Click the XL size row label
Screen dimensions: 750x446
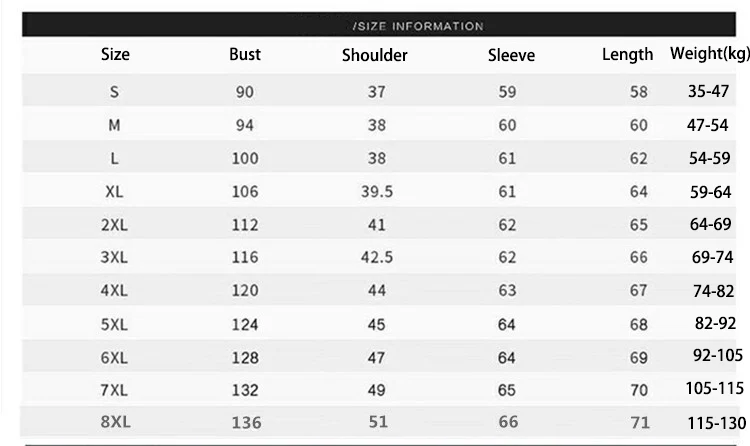point(114,191)
